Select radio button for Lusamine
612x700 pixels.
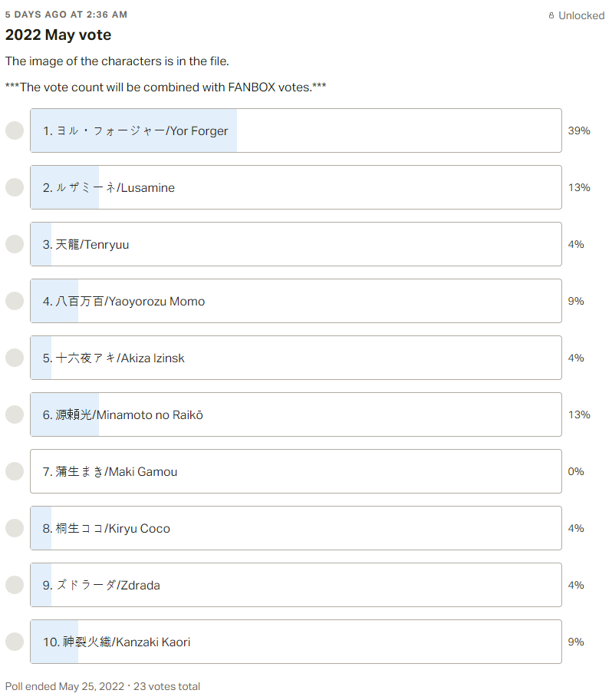tap(15, 187)
